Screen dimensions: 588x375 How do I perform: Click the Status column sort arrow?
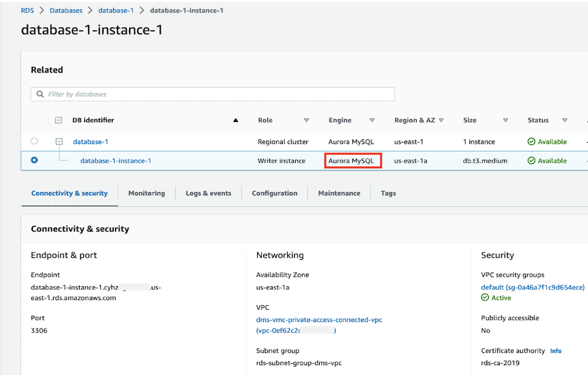pos(564,120)
